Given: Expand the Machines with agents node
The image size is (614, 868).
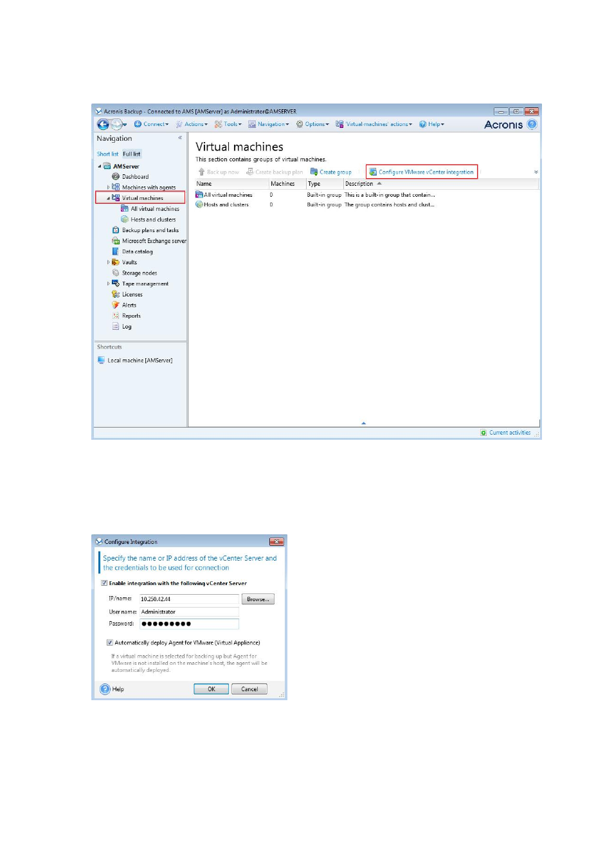Looking at the screenshot, I should 108,188.
